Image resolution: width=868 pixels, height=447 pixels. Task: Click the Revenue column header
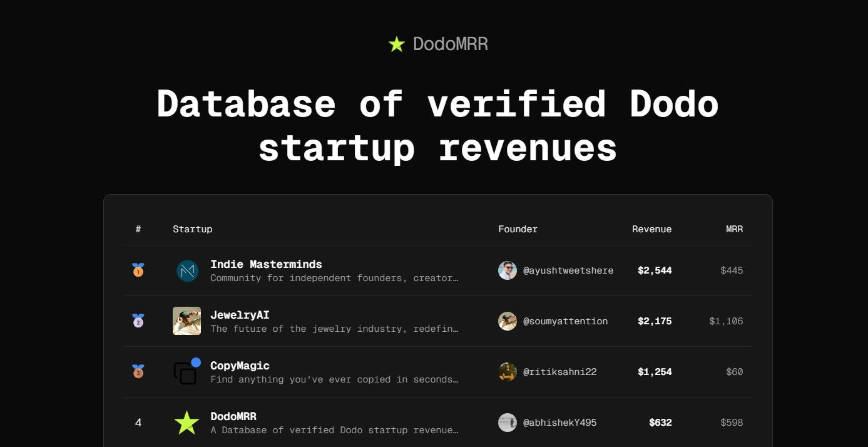[651, 229]
